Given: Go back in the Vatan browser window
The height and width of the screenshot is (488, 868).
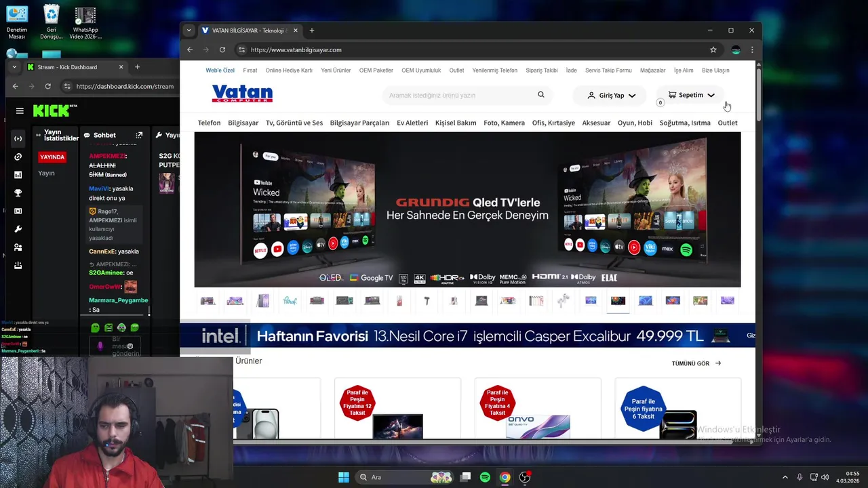Looking at the screenshot, I should click(190, 49).
